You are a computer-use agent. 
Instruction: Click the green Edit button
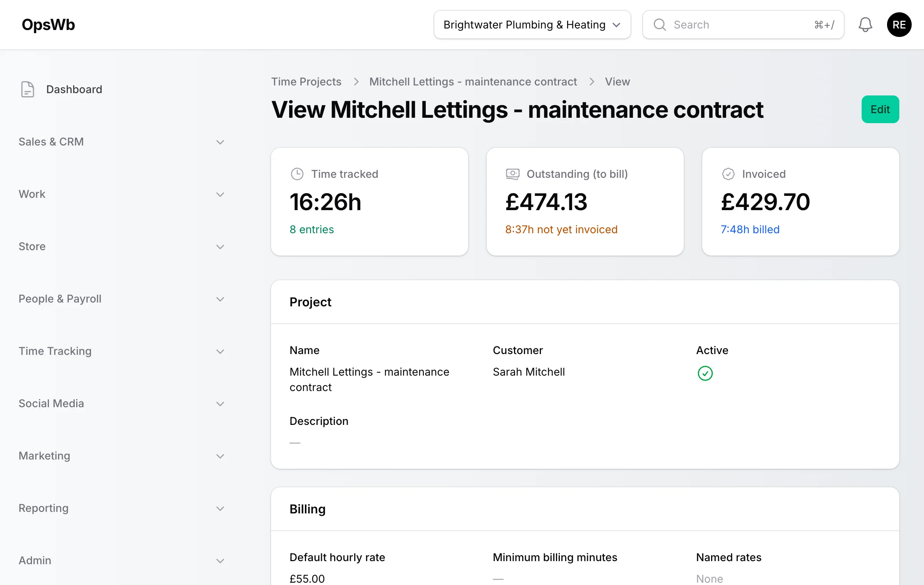(x=880, y=109)
